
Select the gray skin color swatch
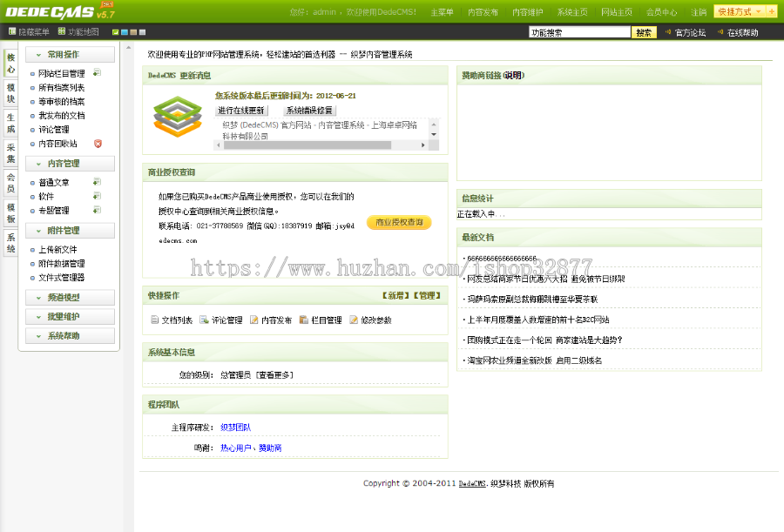143,32
